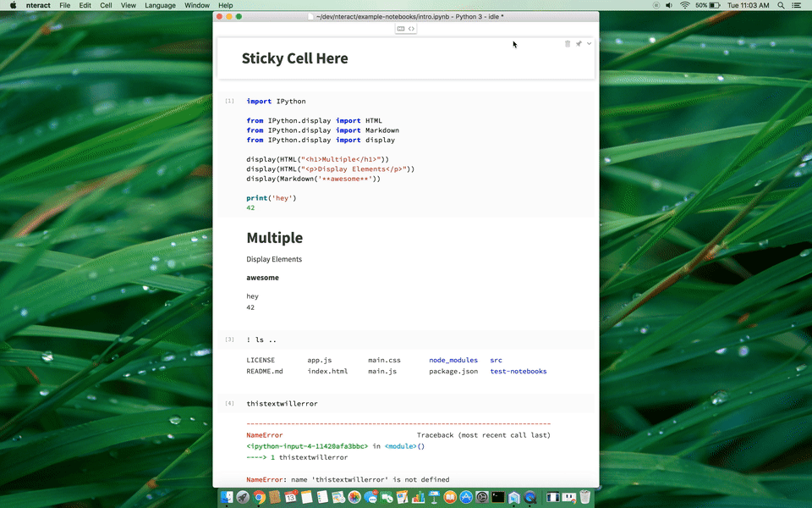Click into code line 'import IPython'
Image resolution: width=812 pixels, height=508 pixels.
[x=276, y=101]
